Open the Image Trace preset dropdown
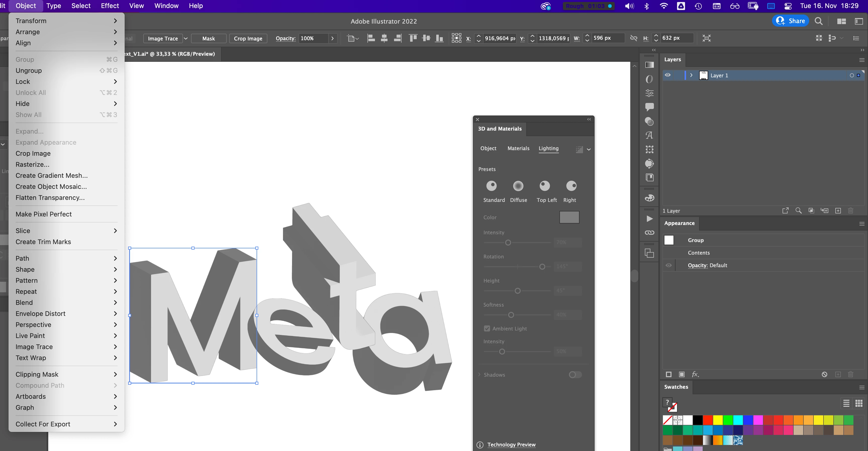 pyautogui.click(x=186, y=38)
